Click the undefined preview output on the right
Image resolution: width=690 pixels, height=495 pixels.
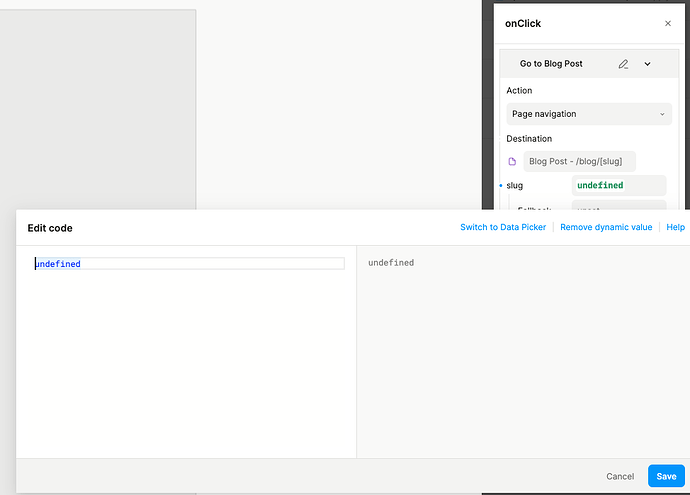point(391,263)
